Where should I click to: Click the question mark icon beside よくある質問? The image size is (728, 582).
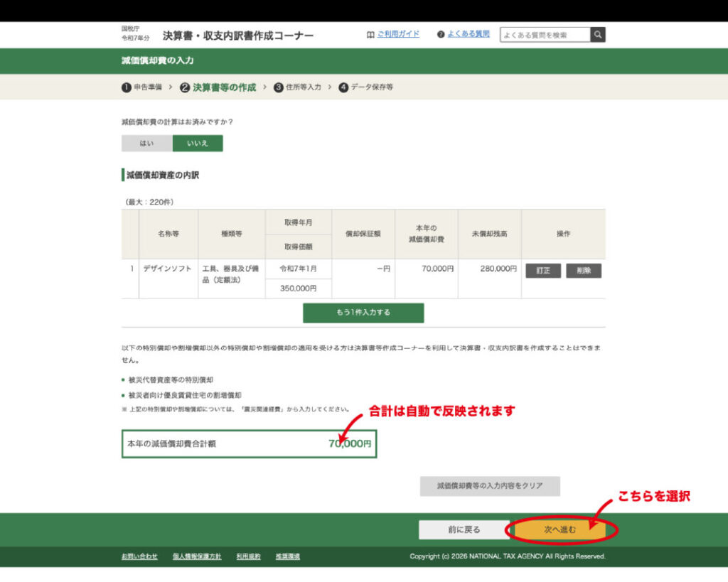(x=441, y=34)
